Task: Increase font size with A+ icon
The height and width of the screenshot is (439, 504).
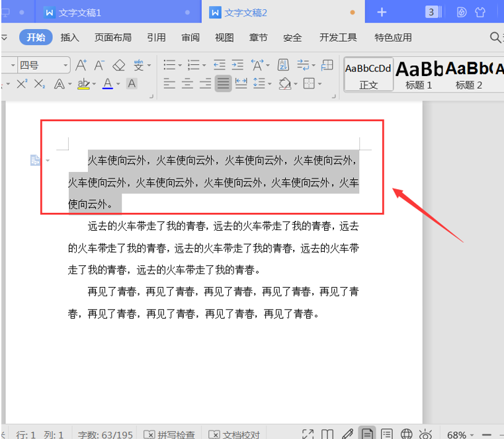Action: click(x=81, y=65)
